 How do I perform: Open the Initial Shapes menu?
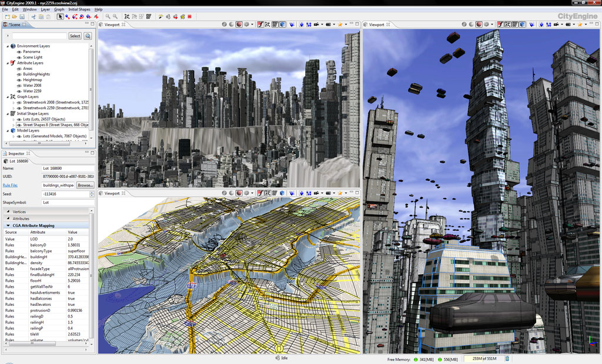79,9
